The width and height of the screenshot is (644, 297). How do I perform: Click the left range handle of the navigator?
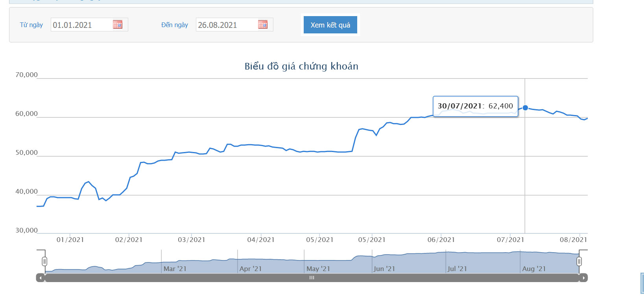(x=44, y=262)
